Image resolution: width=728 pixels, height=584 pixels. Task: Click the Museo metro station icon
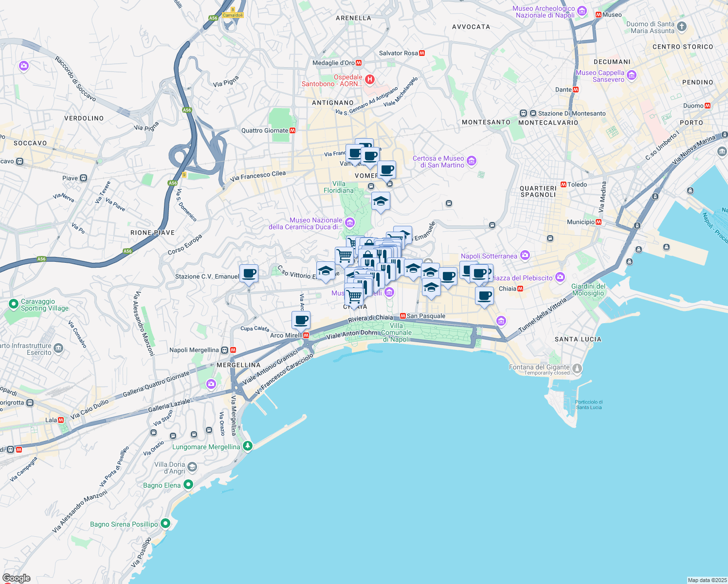pos(599,15)
